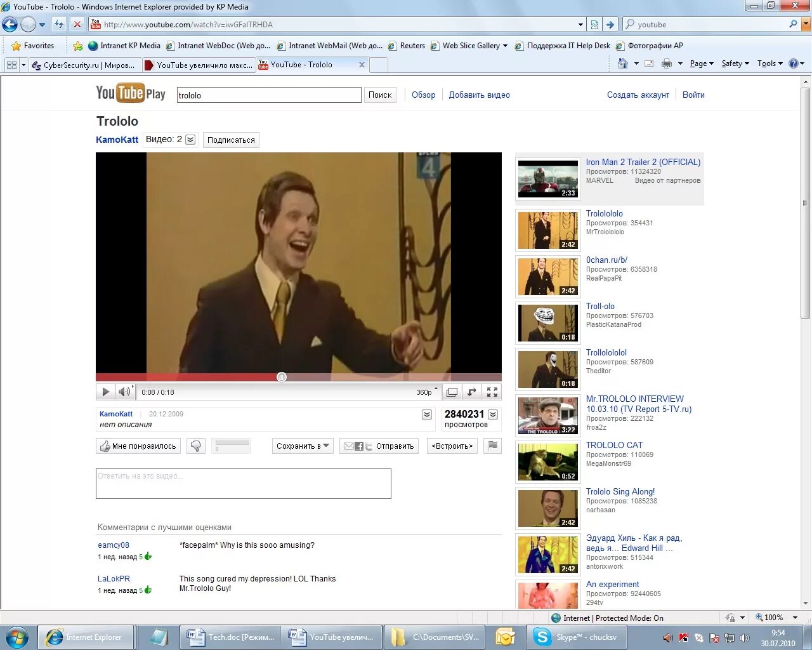
Task: Click the browser search magnifier icon
Action: (x=793, y=24)
